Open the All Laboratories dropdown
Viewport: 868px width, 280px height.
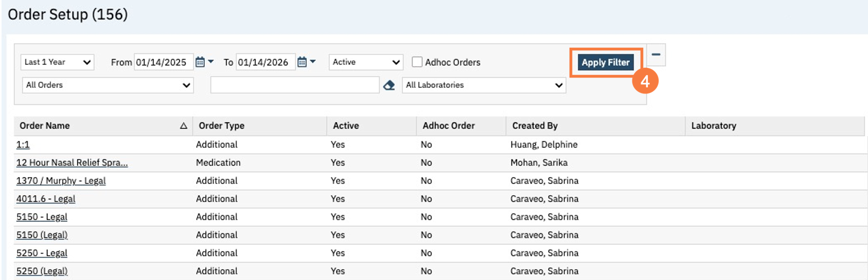[x=484, y=85]
